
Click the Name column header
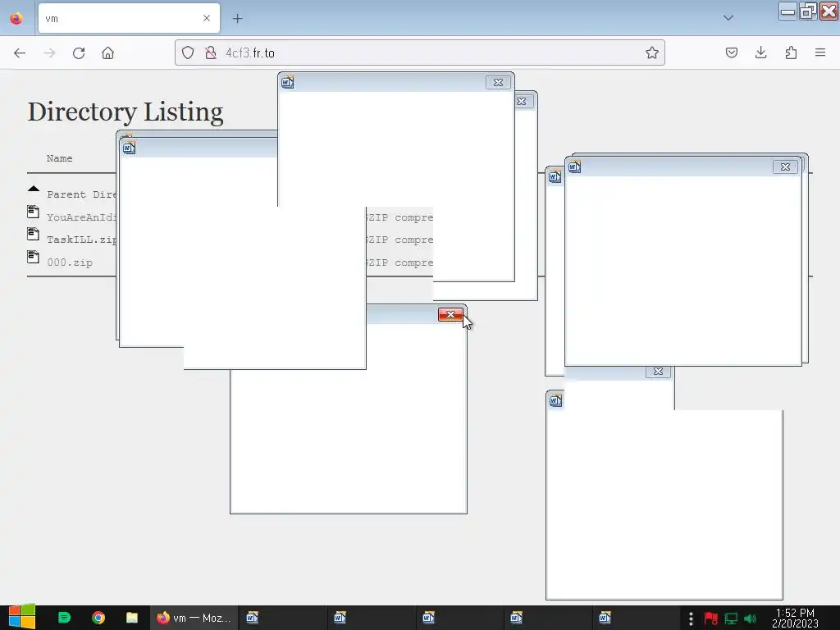[59, 158]
